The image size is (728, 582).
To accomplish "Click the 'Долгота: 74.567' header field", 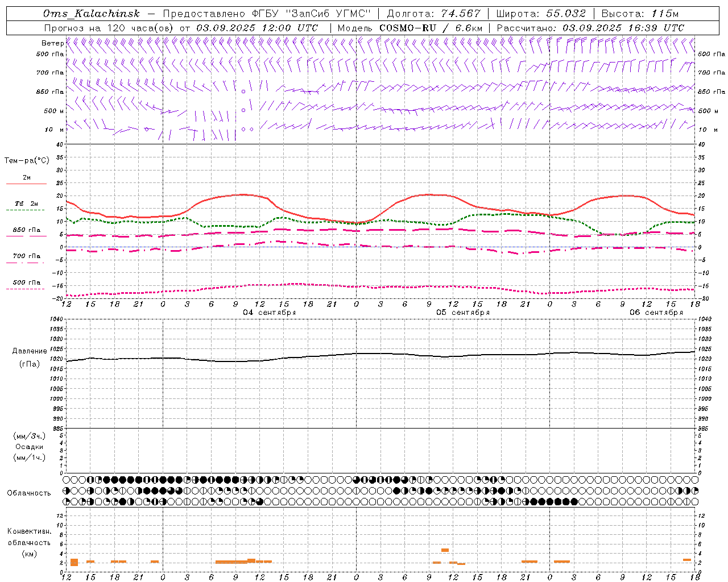I will 435,14.
